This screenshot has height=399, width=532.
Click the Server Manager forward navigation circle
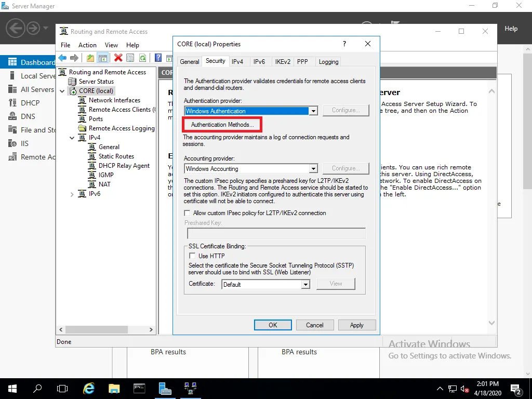click(x=33, y=28)
